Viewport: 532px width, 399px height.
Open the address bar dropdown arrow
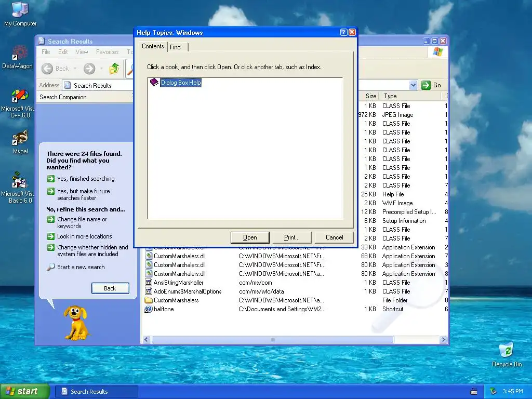413,85
